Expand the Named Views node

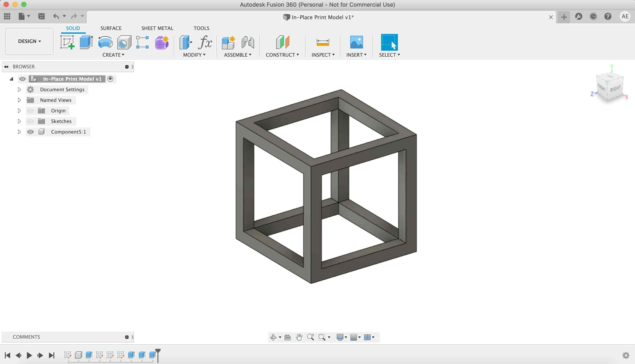pos(19,100)
